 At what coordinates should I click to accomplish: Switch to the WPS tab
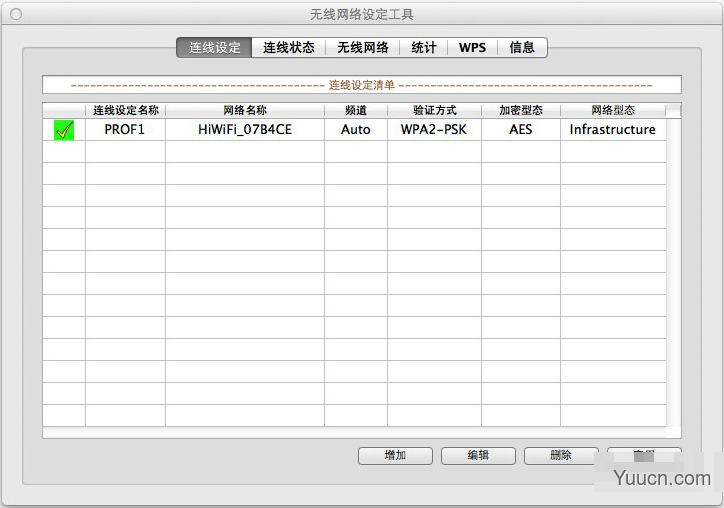tap(472, 48)
